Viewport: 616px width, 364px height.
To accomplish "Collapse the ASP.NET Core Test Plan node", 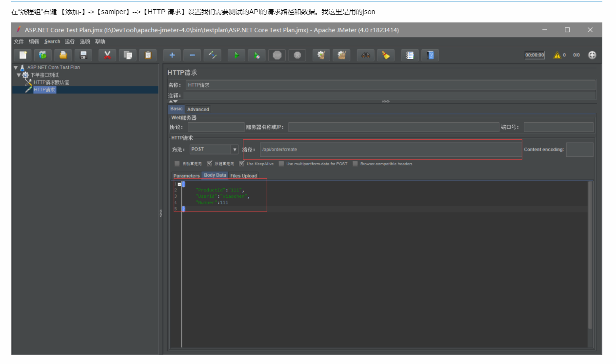I will (x=16, y=68).
